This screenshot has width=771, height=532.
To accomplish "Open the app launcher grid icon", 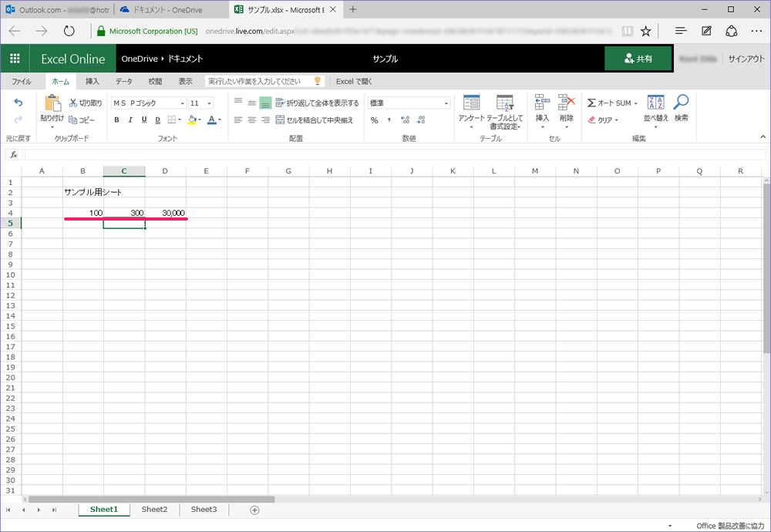I will (x=15, y=59).
